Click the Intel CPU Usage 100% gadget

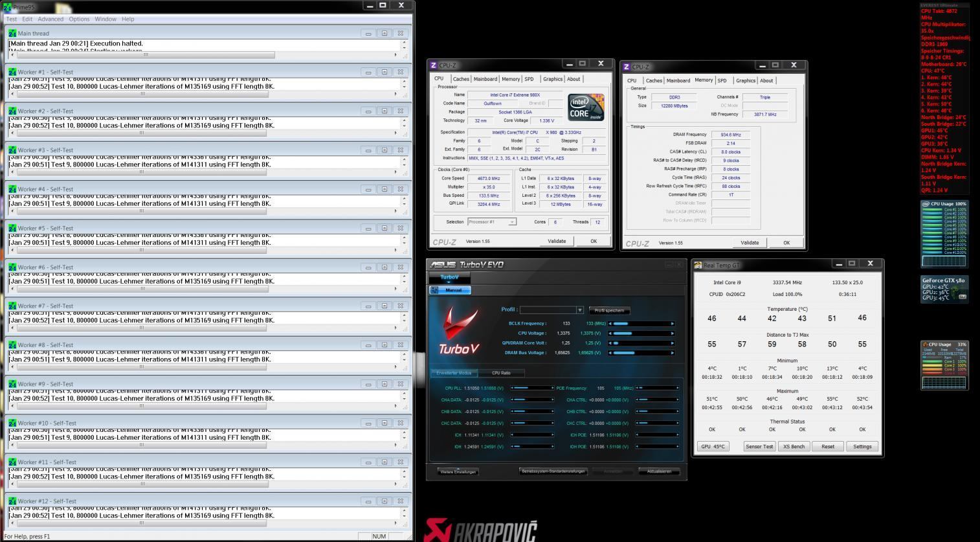[944, 234]
